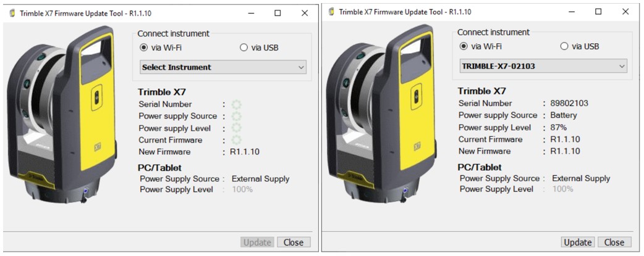Click 87% power supply level value
This screenshot has width=644, height=256.
559,128
